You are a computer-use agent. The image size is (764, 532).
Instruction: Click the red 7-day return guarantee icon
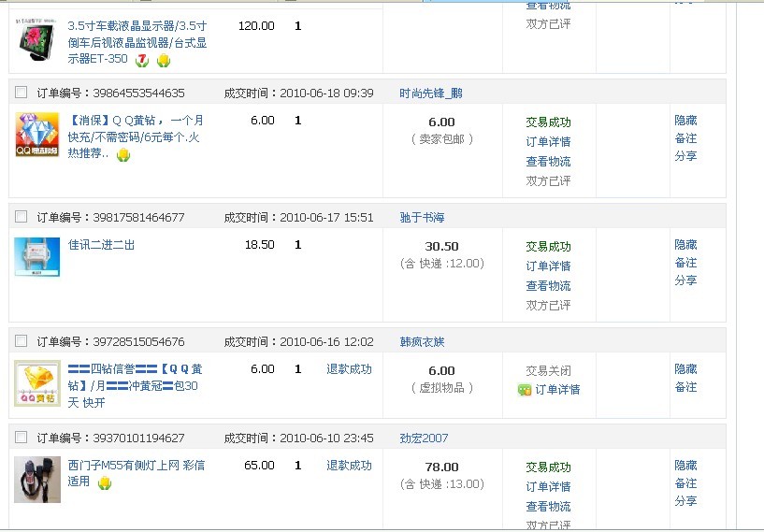tap(142, 61)
